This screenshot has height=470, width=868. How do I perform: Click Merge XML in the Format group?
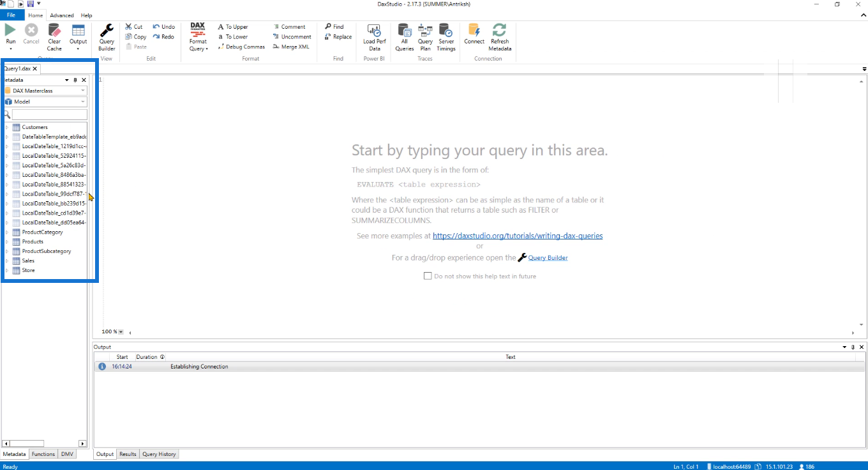[290, 47]
